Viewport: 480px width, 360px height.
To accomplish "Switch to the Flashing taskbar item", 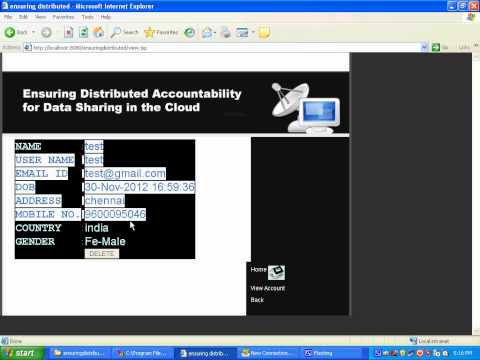I will pyautogui.click(x=330, y=353).
